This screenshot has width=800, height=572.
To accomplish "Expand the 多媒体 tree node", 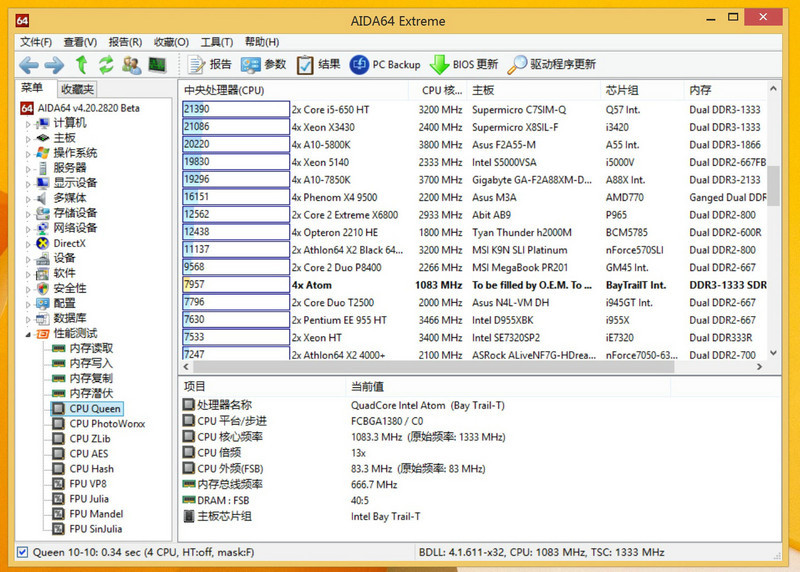I will click(x=29, y=199).
